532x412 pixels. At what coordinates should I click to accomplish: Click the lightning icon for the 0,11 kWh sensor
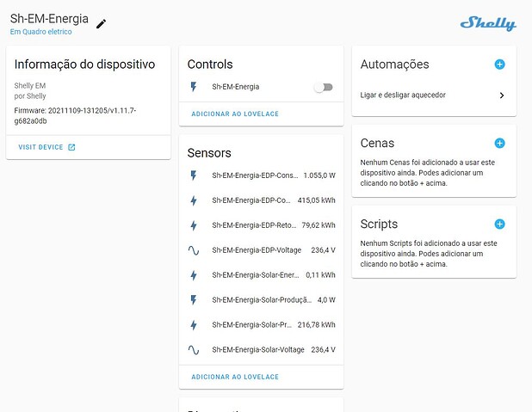(194, 275)
